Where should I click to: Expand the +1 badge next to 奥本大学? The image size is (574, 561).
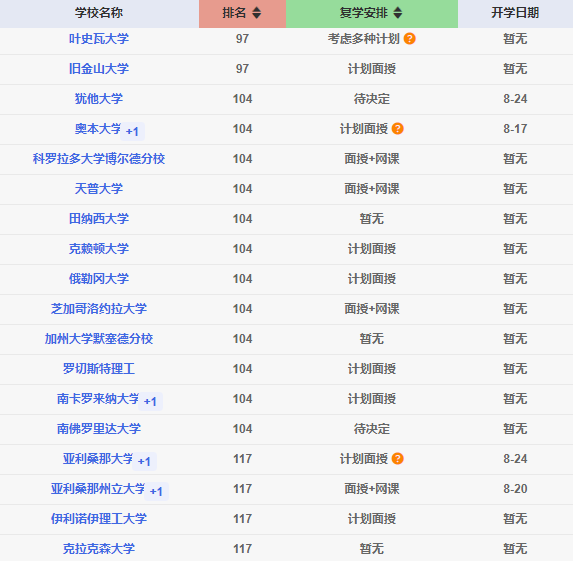point(132,131)
